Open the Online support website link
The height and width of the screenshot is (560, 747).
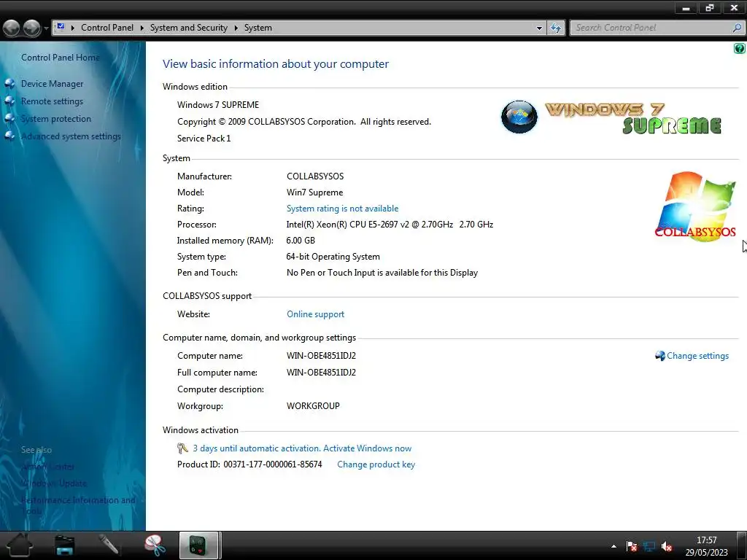pyautogui.click(x=315, y=314)
